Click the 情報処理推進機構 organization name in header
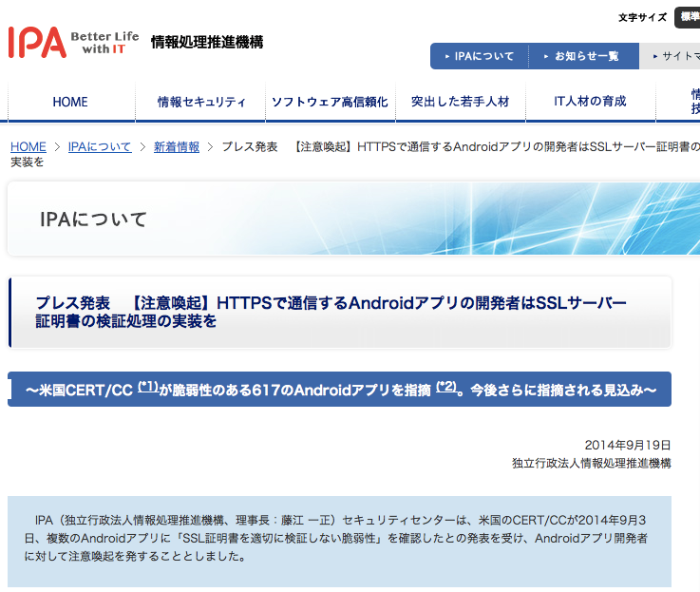This screenshot has width=700, height=592. pyautogui.click(x=207, y=43)
